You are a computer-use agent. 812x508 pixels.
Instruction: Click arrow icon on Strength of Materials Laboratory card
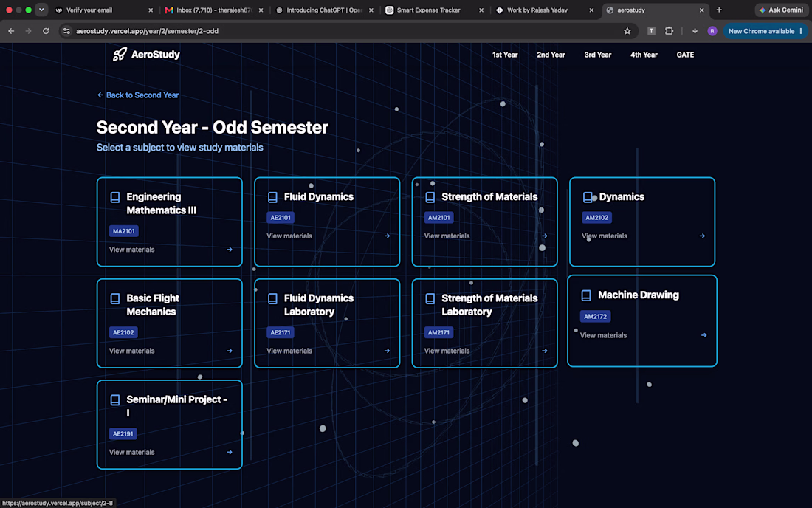pos(544,351)
